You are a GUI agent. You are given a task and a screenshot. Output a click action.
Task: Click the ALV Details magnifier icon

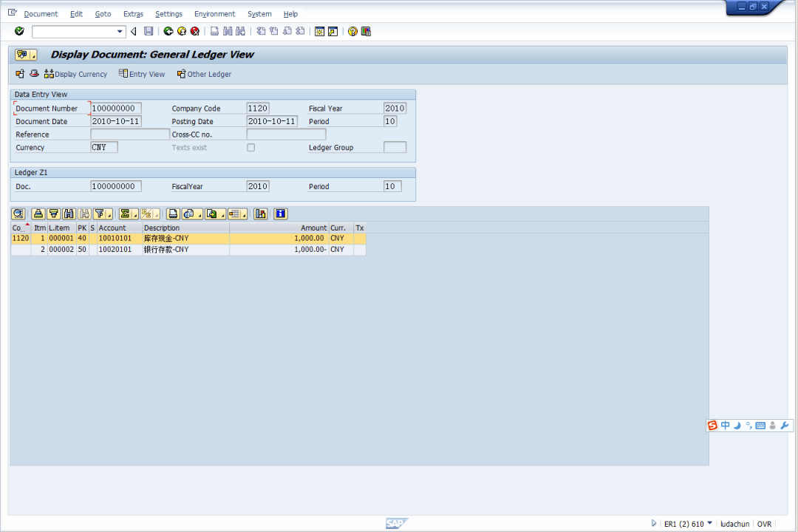point(18,214)
